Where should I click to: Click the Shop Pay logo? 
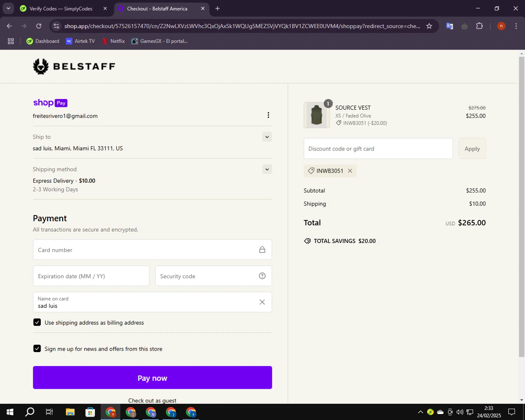pyautogui.click(x=50, y=103)
